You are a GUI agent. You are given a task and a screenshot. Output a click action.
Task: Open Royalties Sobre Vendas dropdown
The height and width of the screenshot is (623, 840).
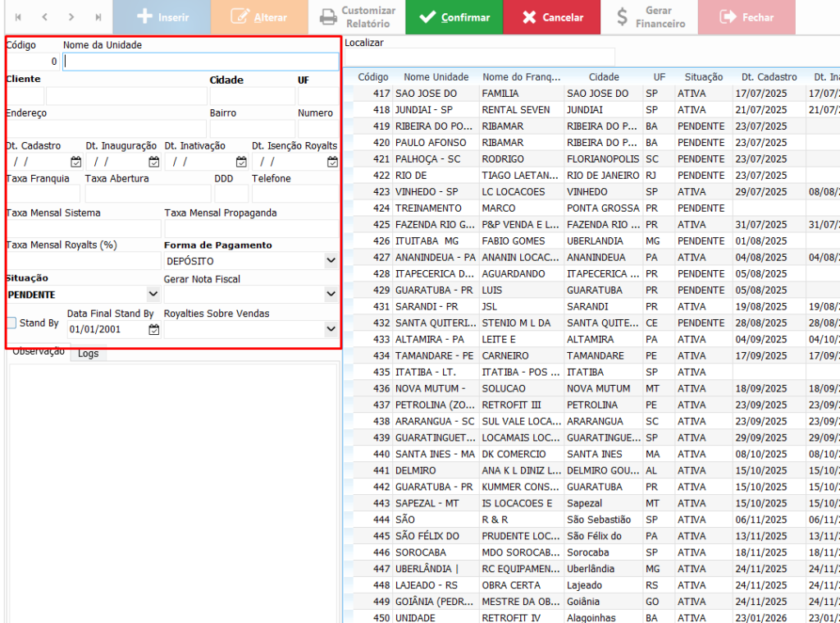331,329
